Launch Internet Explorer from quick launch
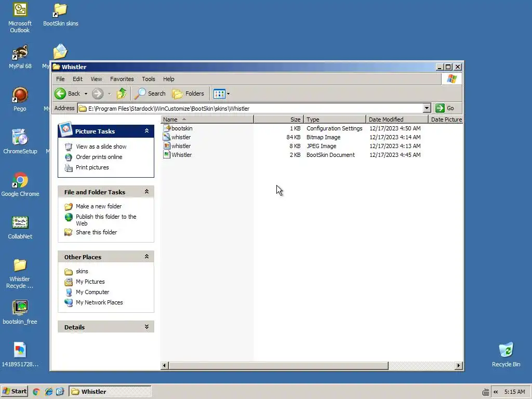The height and width of the screenshot is (399, 532). (x=48, y=392)
